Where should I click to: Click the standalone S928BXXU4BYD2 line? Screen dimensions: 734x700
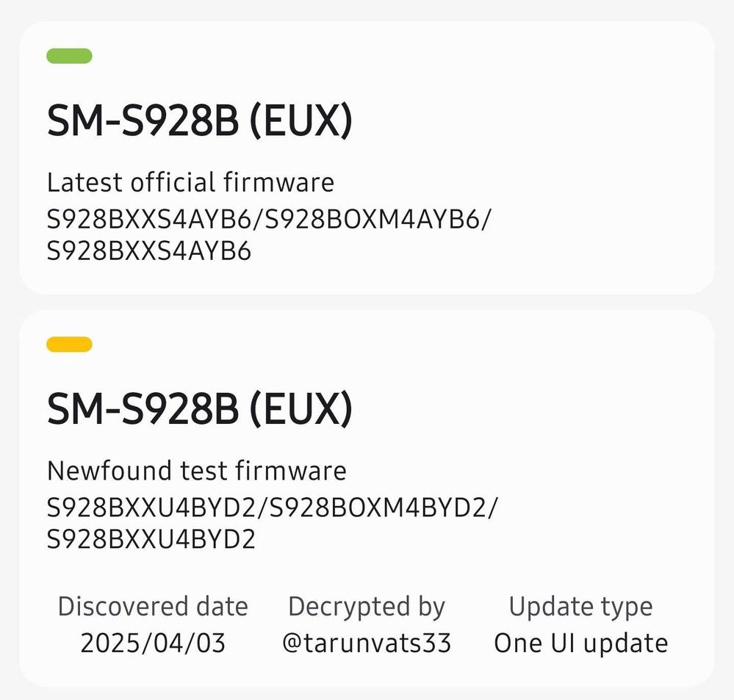[151, 539]
